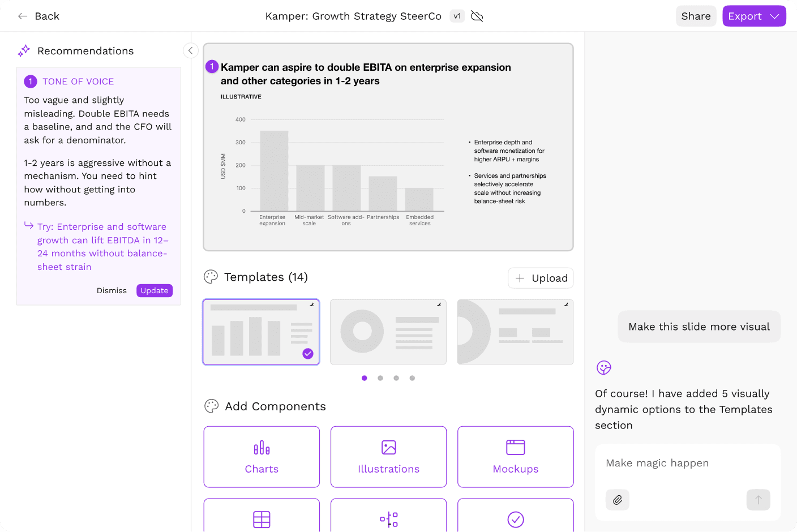Select the bar chart template thumbnail
The height and width of the screenshot is (532, 797).
pyautogui.click(x=261, y=332)
